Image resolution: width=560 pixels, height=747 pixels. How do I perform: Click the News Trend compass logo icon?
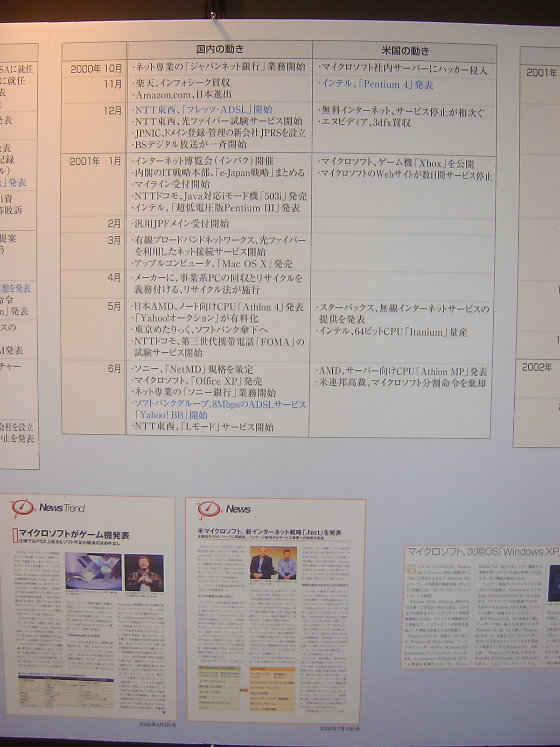22,508
